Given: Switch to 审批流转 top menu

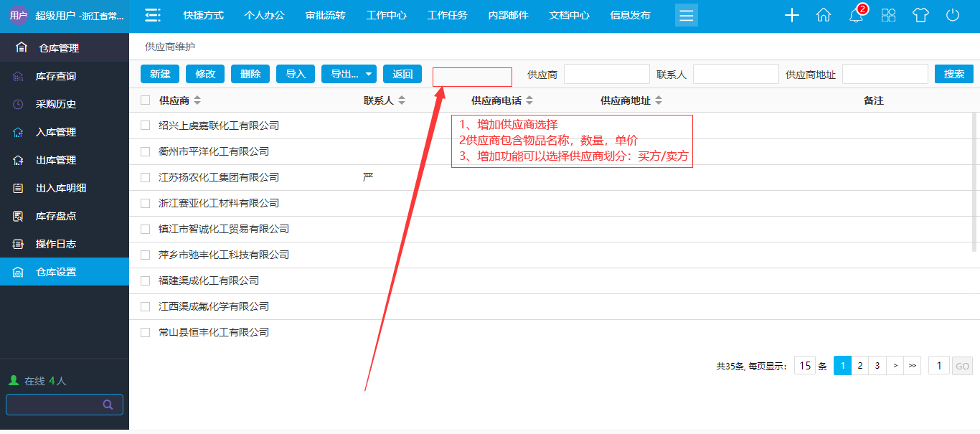Looking at the screenshot, I should click(x=325, y=16).
